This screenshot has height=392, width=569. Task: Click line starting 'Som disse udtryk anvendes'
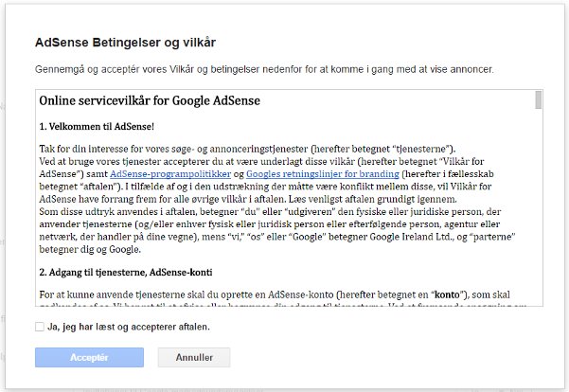click(x=270, y=211)
